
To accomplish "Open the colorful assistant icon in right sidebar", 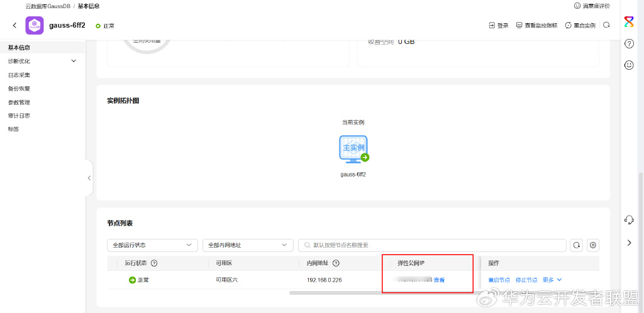I will click(629, 22).
